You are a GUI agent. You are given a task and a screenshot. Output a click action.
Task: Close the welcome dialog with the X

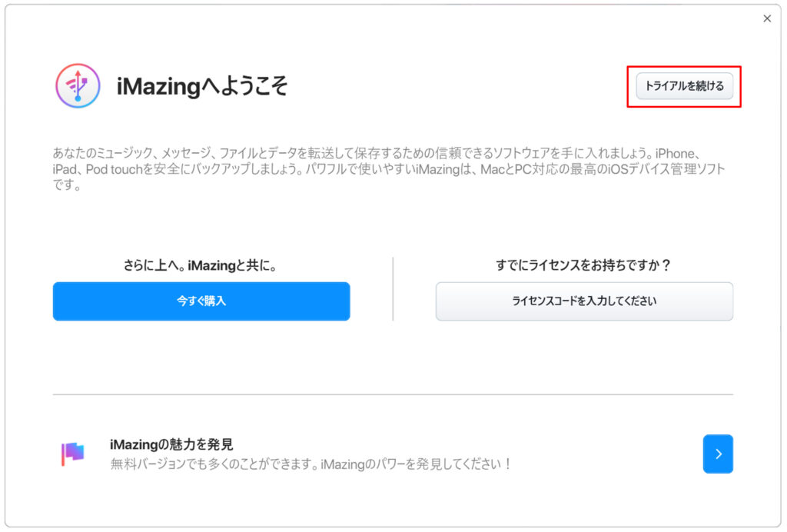tap(766, 18)
